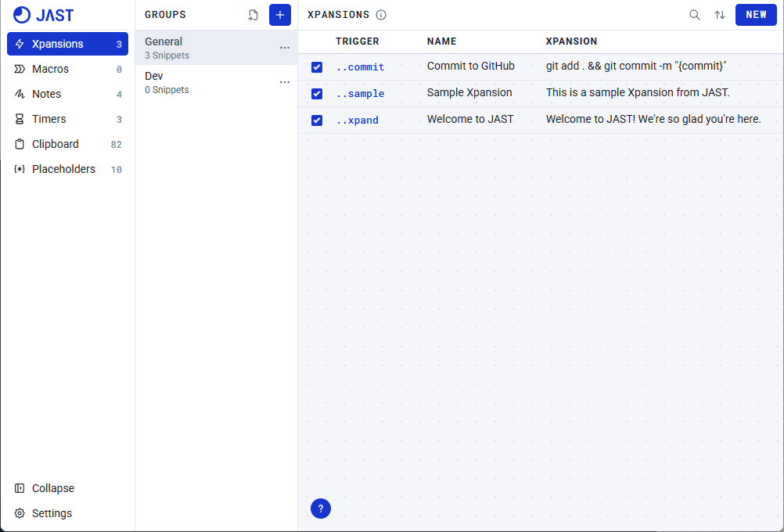The width and height of the screenshot is (784, 532).
Task: Search xpansions with magnifier icon
Action: pos(695,15)
